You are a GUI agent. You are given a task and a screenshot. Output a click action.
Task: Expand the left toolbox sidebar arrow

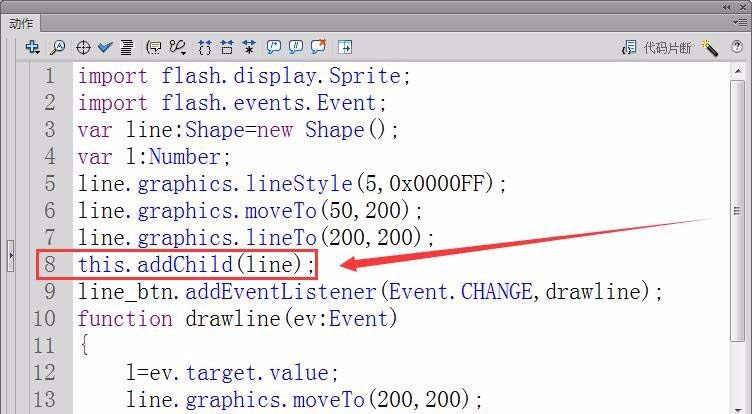(11, 256)
